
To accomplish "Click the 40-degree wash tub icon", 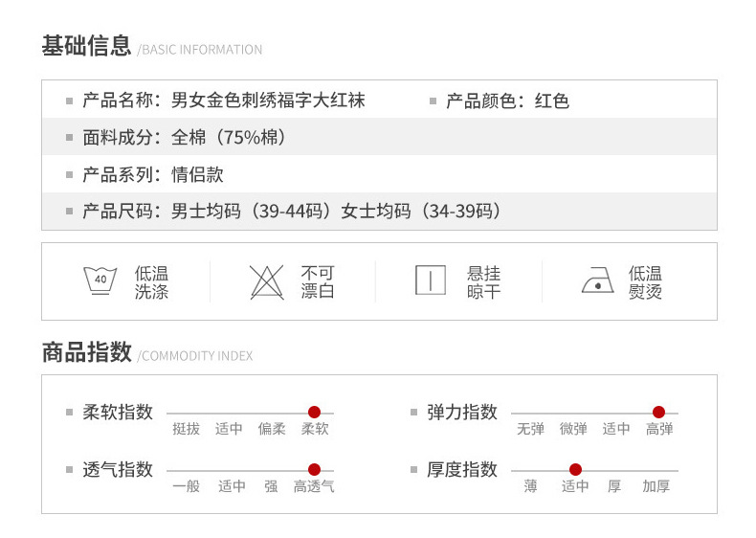I will pos(100,280).
